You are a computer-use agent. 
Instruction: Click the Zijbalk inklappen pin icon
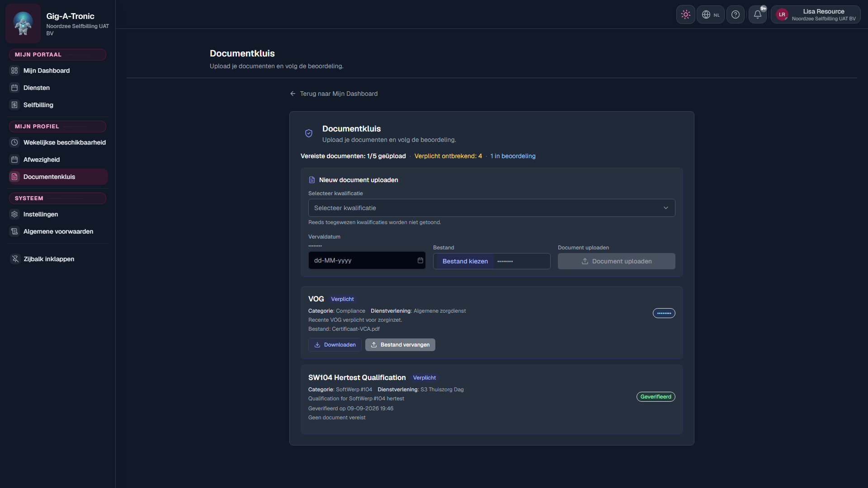(x=15, y=259)
